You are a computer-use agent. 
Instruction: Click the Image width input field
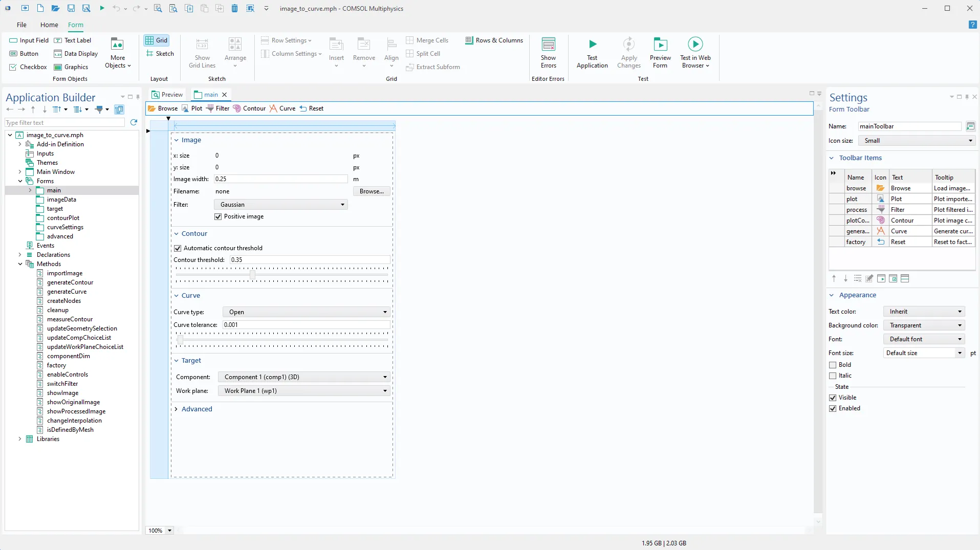click(x=280, y=179)
